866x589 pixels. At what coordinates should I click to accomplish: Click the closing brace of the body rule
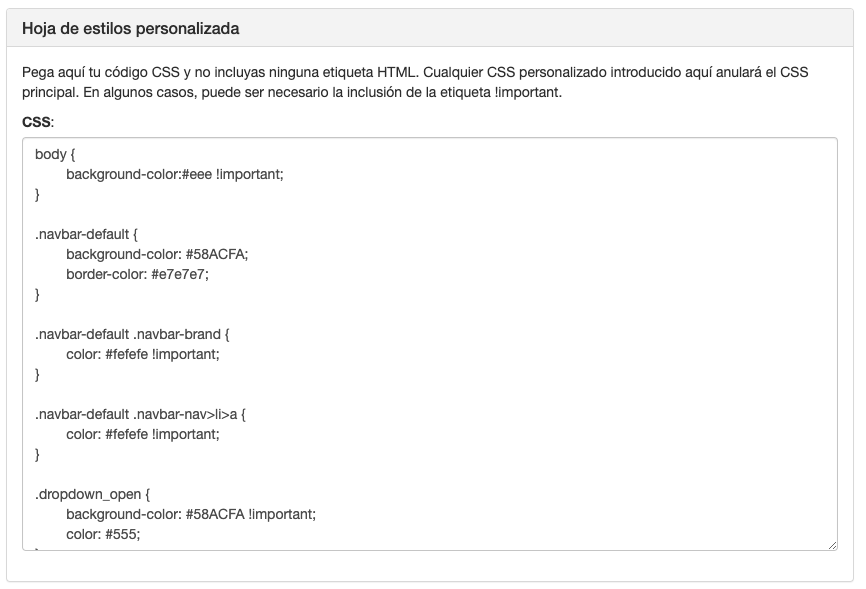[38, 194]
